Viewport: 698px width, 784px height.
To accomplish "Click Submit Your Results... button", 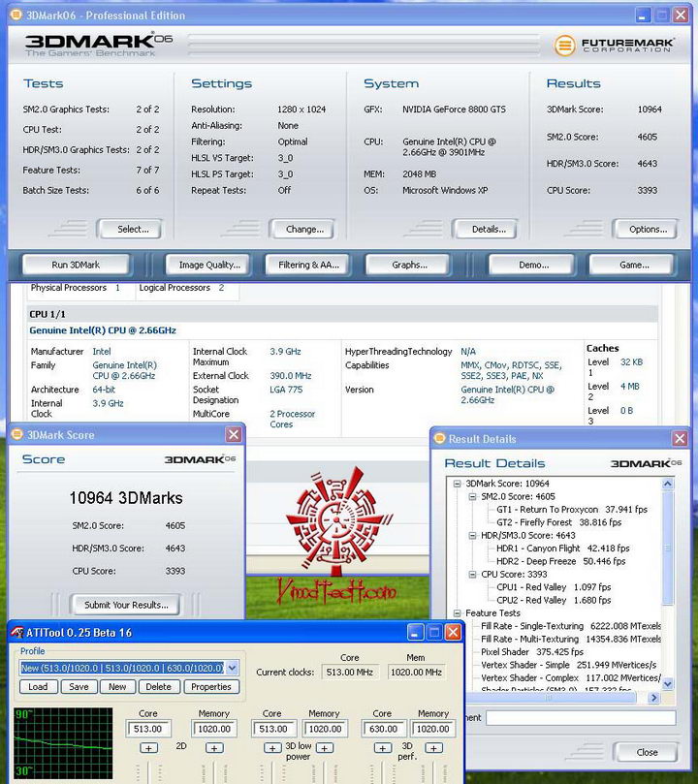I will point(125,605).
